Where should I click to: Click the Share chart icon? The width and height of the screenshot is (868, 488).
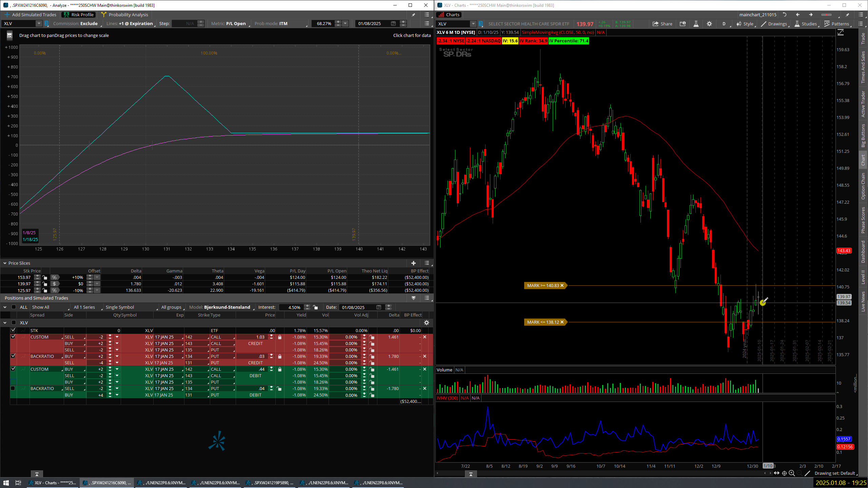pos(662,24)
